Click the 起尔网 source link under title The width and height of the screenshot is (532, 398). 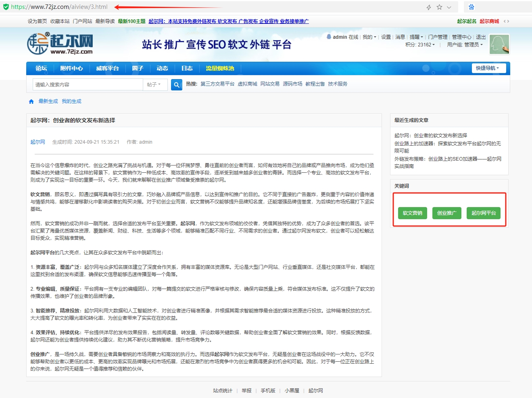[x=38, y=142]
